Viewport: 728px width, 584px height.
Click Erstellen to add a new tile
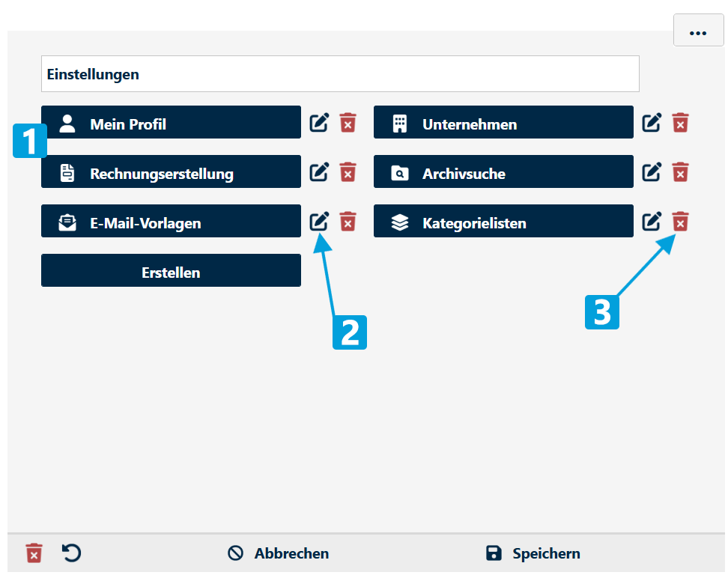click(171, 270)
